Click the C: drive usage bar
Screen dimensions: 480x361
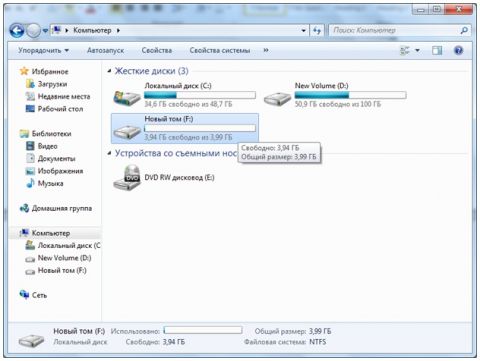[x=200, y=95]
